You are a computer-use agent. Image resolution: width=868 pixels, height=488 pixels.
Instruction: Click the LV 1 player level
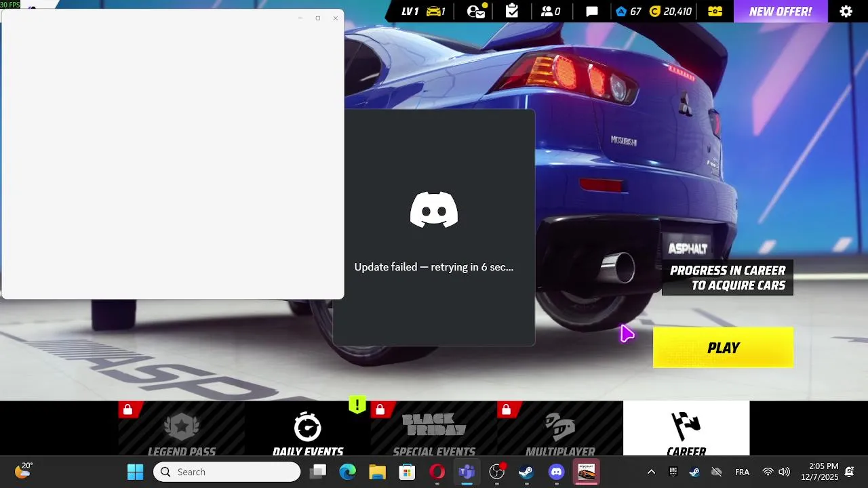click(x=410, y=12)
